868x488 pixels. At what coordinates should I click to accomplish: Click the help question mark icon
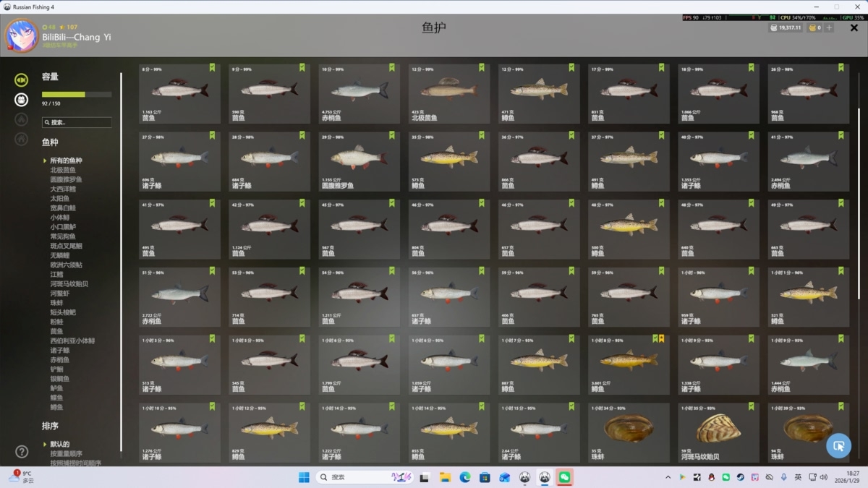click(x=22, y=452)
